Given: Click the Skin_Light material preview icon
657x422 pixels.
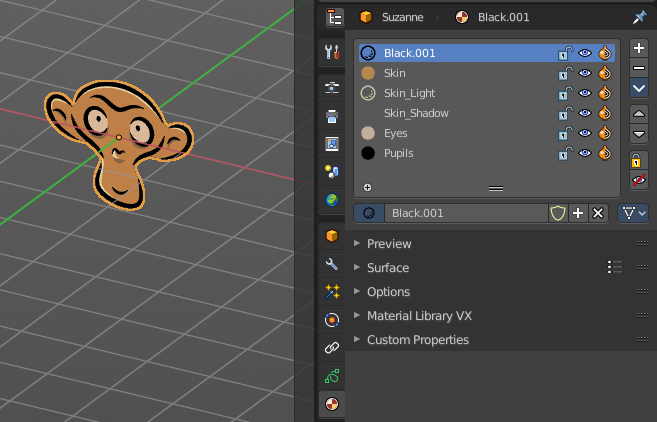Looking at the screenshot, I should point(368,93).
